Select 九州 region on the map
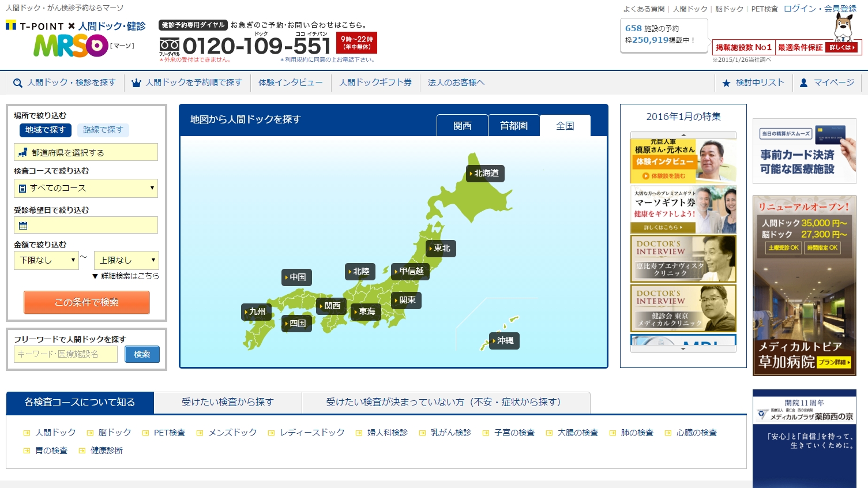Screen dimensions: 868x488 point(257,311)
